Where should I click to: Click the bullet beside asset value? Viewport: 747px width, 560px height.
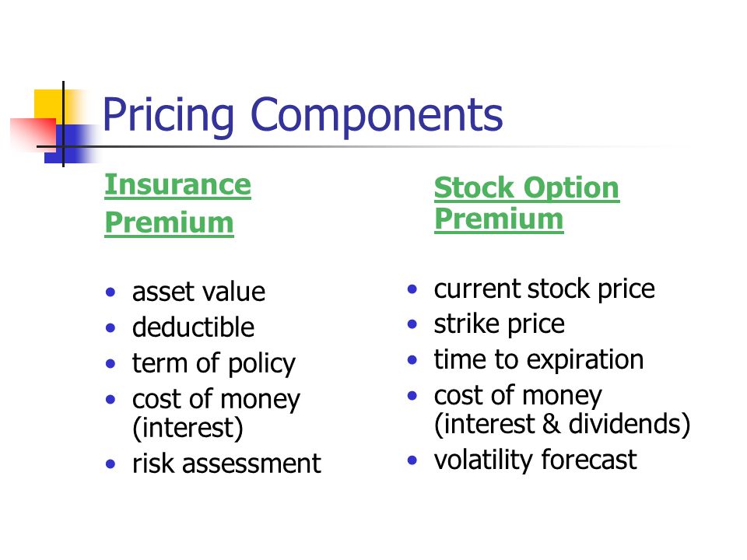pyautogui.click(x=110, y=292)
